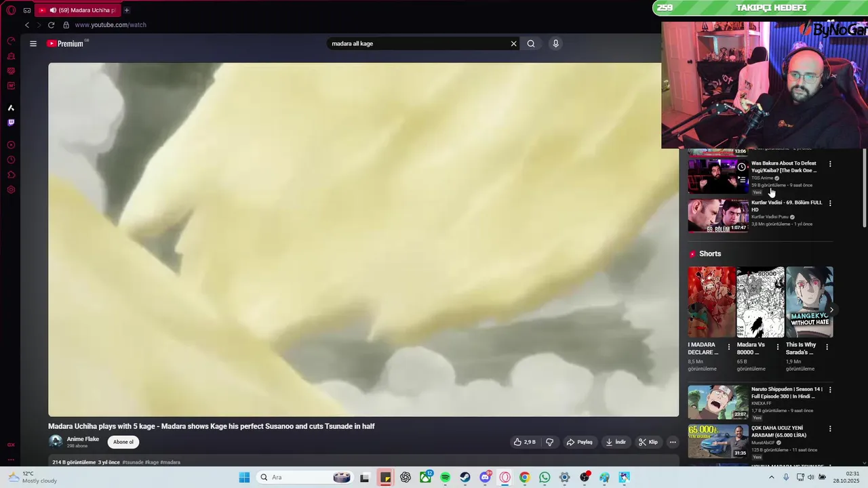The width and height of the screenshot is (868, 488).
Task: Open Naruto Shippuden Season 14 thumbnail
Action: (718, 402)
